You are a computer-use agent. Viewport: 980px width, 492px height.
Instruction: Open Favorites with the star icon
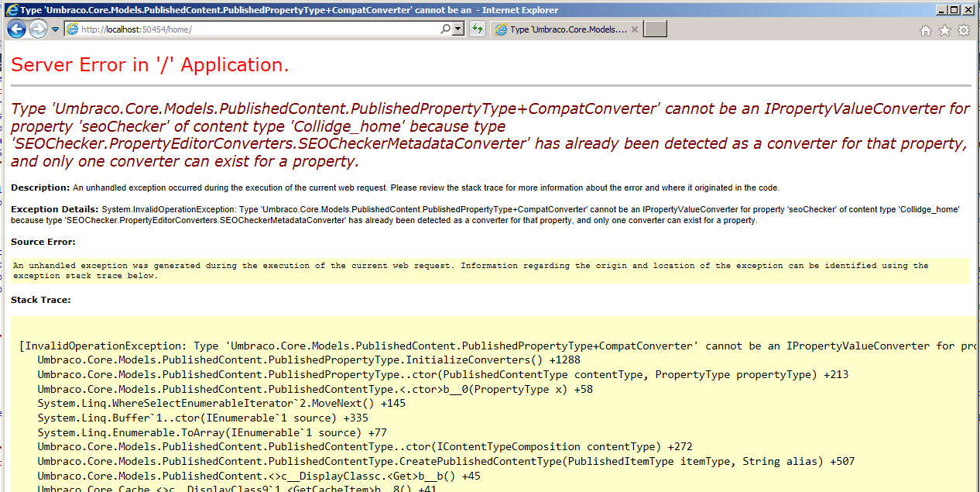pyautogui.click(x=944, y=30)
